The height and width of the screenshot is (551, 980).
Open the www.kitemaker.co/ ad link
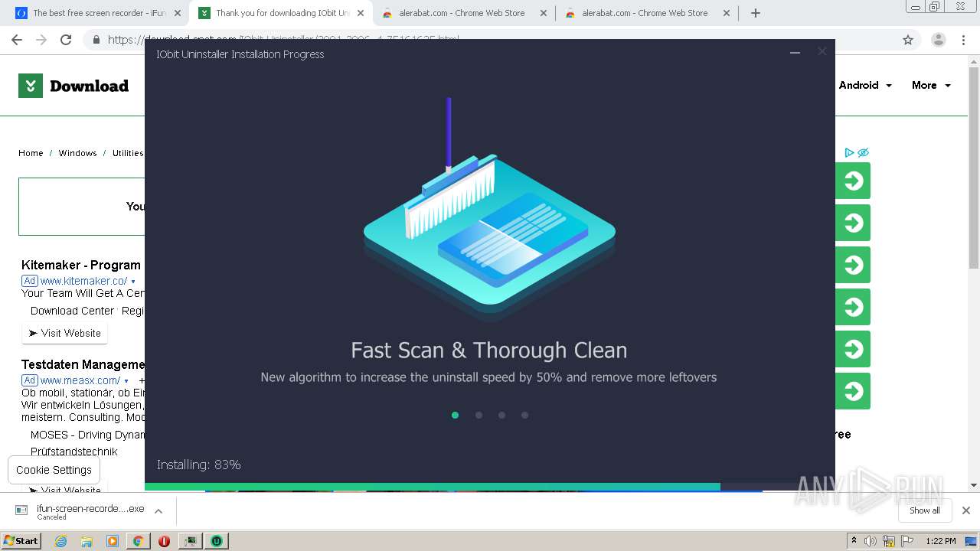[83, 281]
